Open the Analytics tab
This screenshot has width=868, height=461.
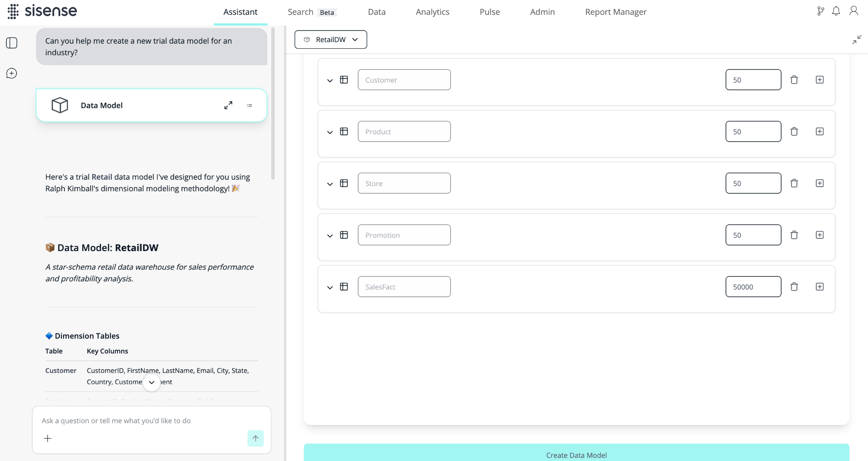[432, 12]
